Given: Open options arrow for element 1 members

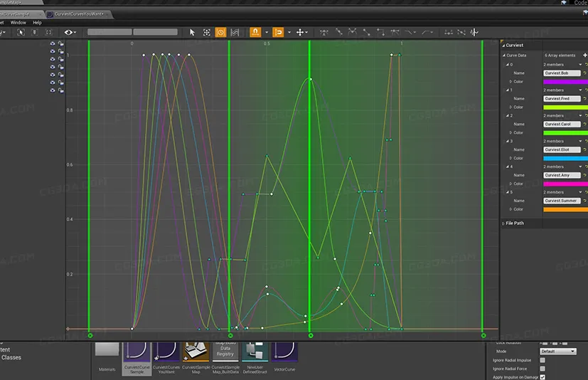Looking at the screenshot, I should coord(580,90).
